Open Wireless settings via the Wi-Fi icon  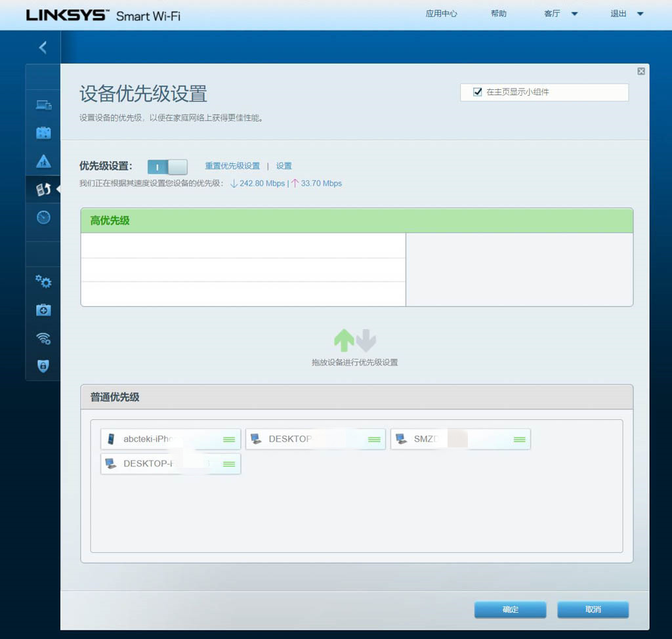[43, 338]
